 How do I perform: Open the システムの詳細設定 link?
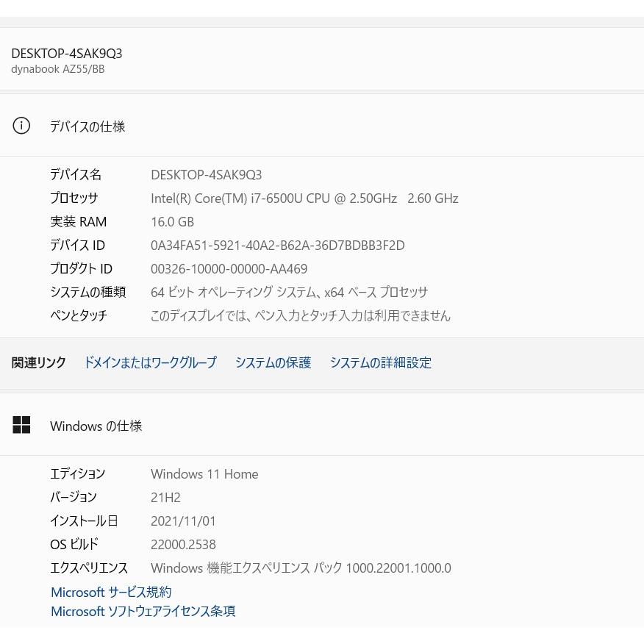(x=381, y=362)
